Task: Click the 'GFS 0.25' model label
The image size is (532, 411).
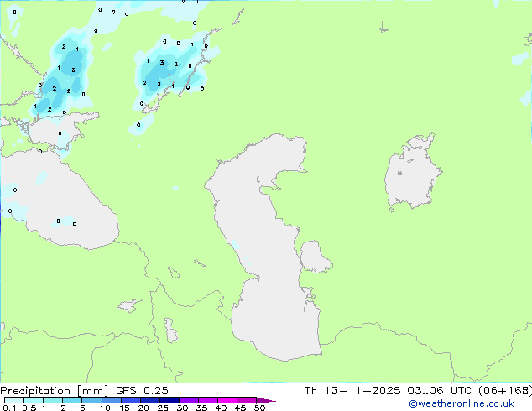Action: click(142, 391)
